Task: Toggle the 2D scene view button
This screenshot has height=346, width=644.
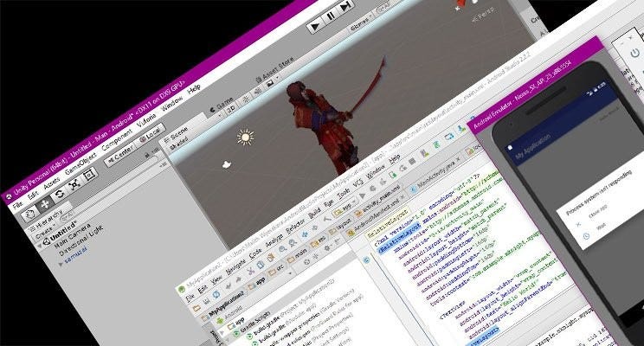Action: pos(232,109)
